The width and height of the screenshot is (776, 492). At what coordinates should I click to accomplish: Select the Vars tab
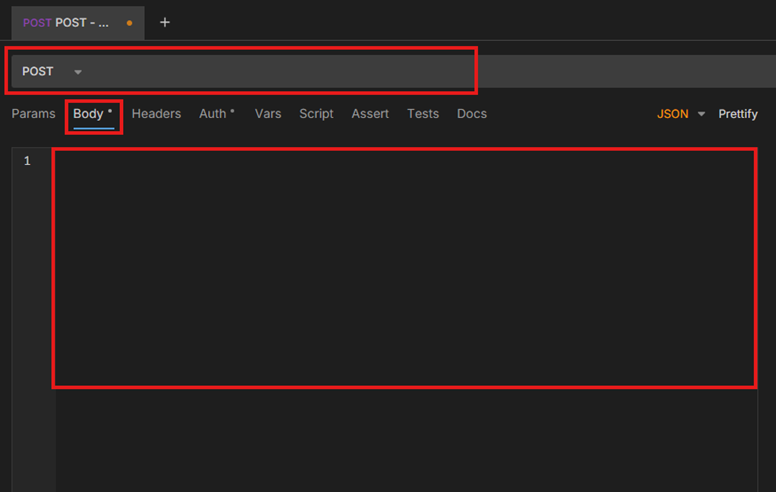(x=268, y=114)
